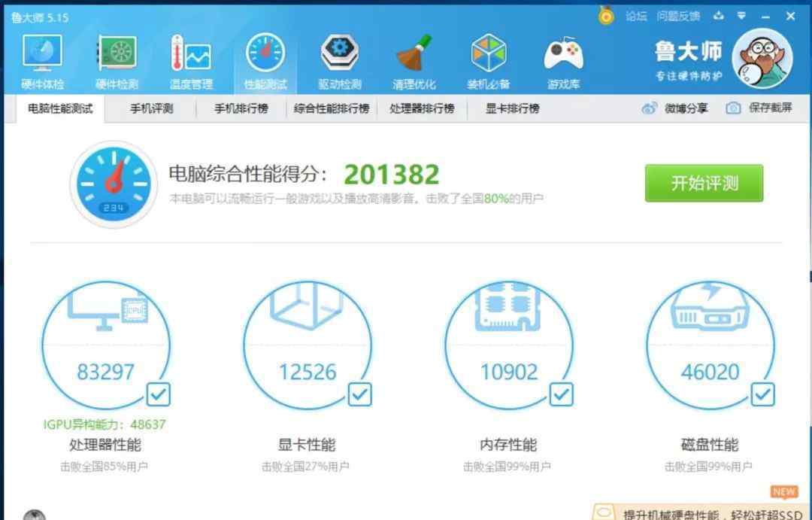The height and width of the screenshot is (520, 812).
Task: Toggle the 显卡性能 test checkbox
Action: click(359, 394)
